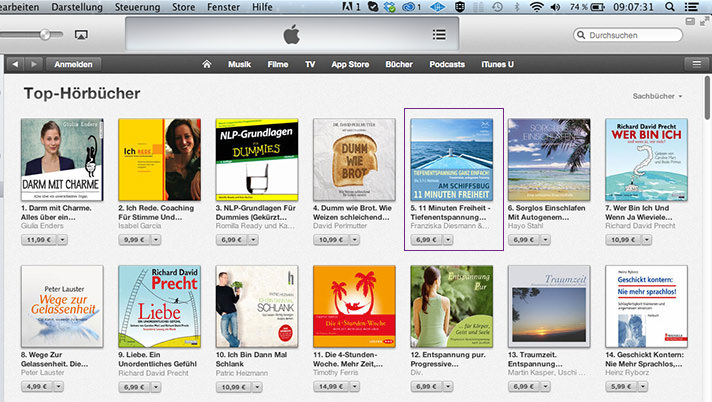
Task: Buy Darm mit Charme for 11,99 €
Action: point(39,239)
